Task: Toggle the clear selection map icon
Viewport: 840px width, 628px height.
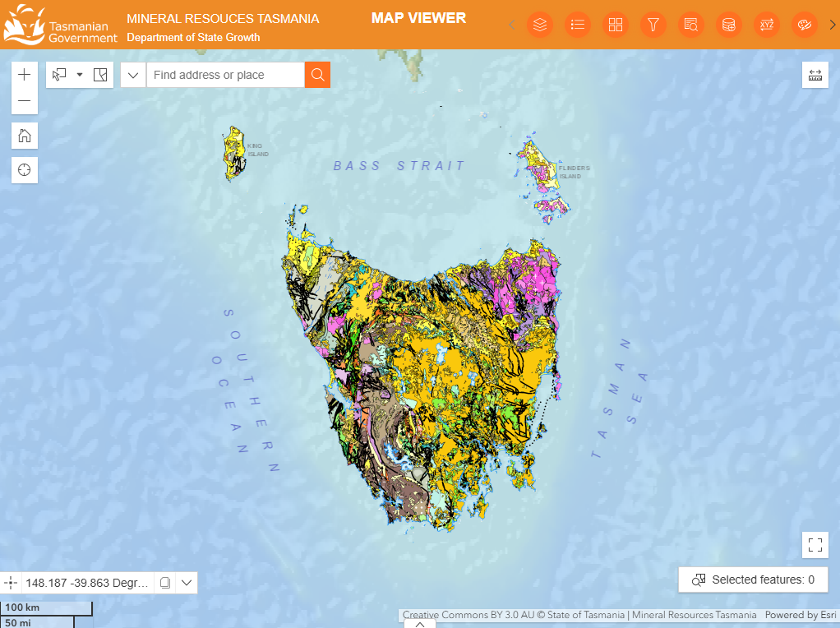Action: coord(100,75)
